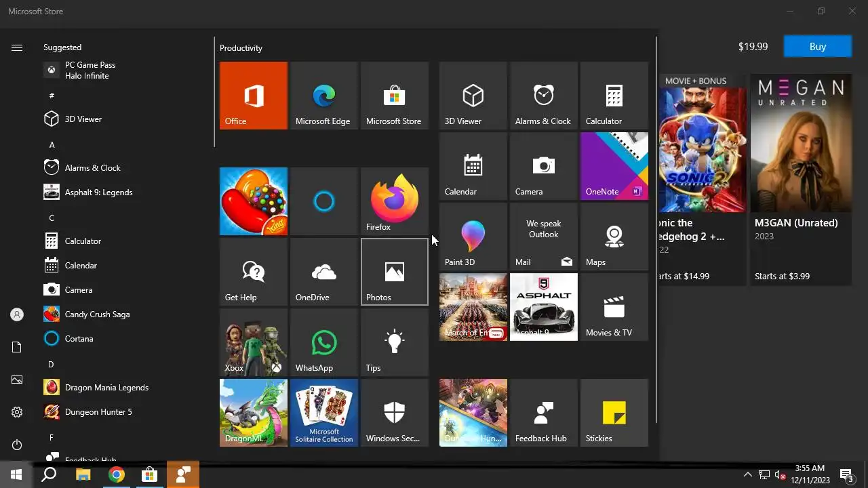Open Microsoft Solitaire Collection tile
The height and width of the screenshot is (488, 868).
click(324, 413)
